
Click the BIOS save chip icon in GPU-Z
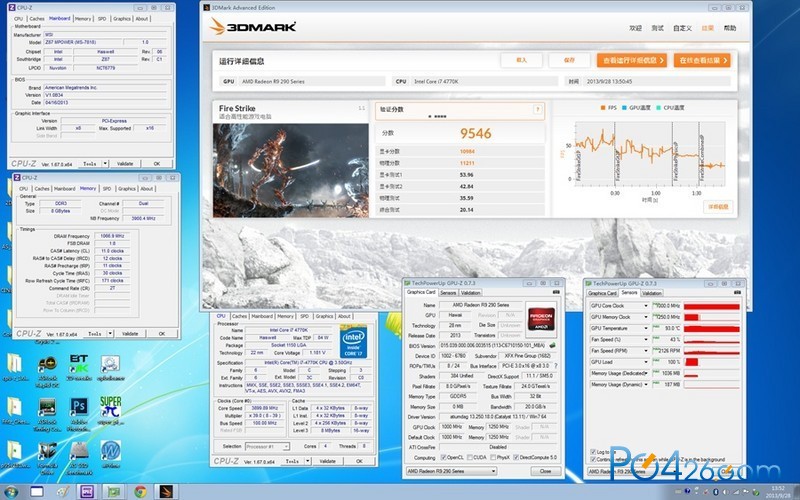pos(552,345)
